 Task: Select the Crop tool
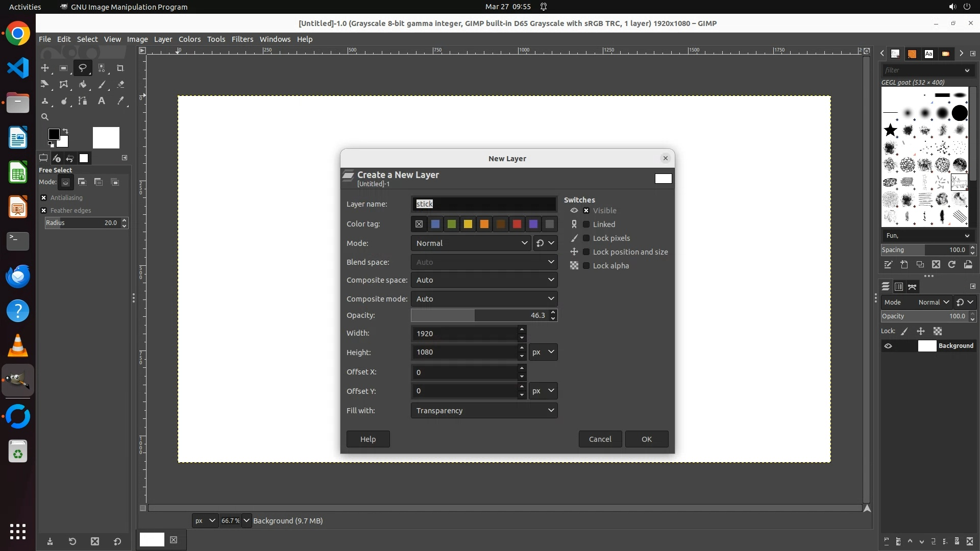(120, 68)
